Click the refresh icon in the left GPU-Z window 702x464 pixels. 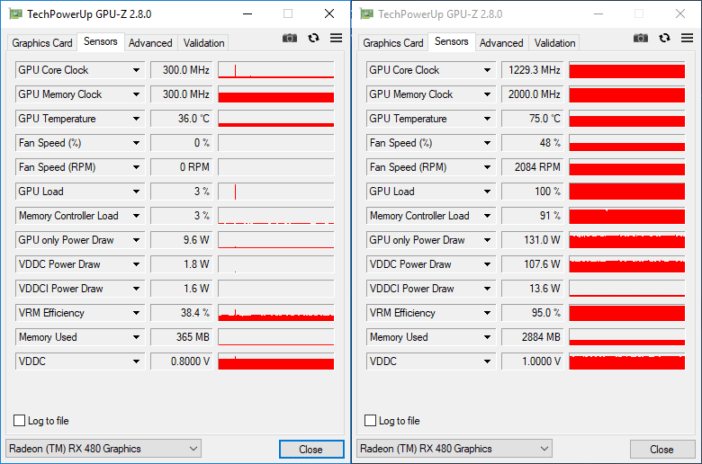tap(313, 38)
